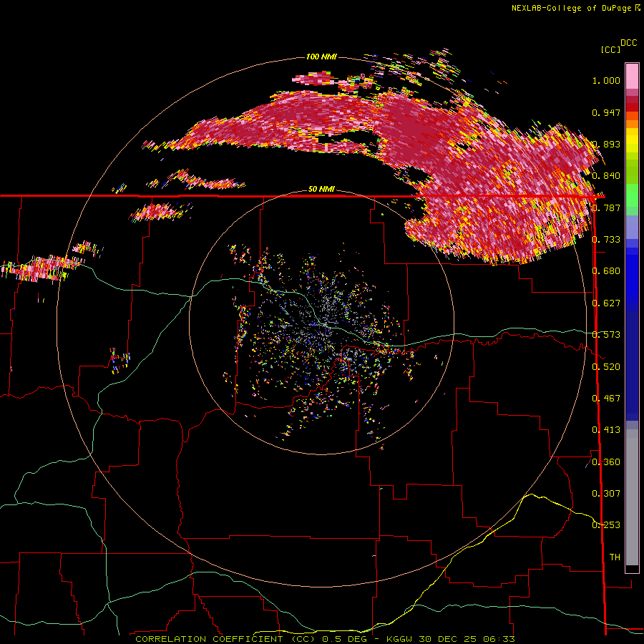This screenshot has width=644, height=644.
Task: Click the 100 NMI range ring label
Action: (x=321, y=57)
